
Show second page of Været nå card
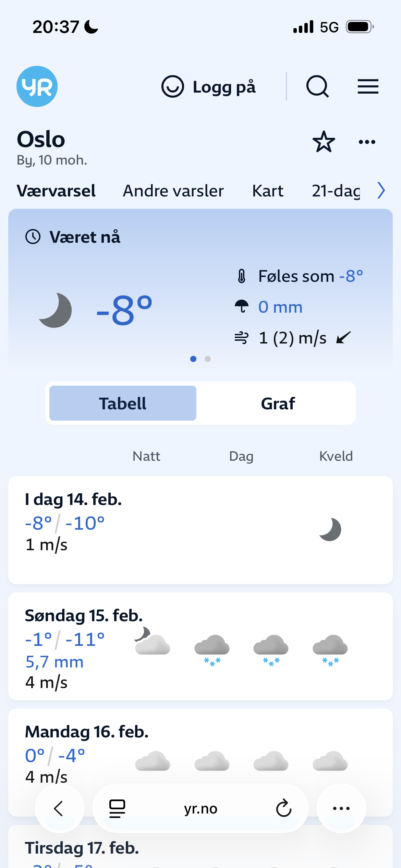(x=208, y=359)
